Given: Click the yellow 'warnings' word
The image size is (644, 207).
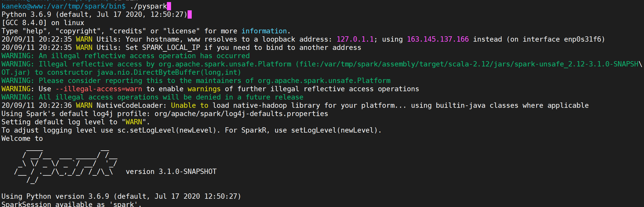Looking at the screenshot, I should [204, 89].
